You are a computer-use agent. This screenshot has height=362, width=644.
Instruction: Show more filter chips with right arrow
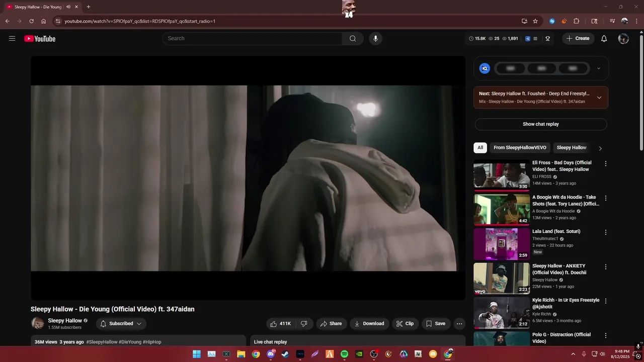600,148
